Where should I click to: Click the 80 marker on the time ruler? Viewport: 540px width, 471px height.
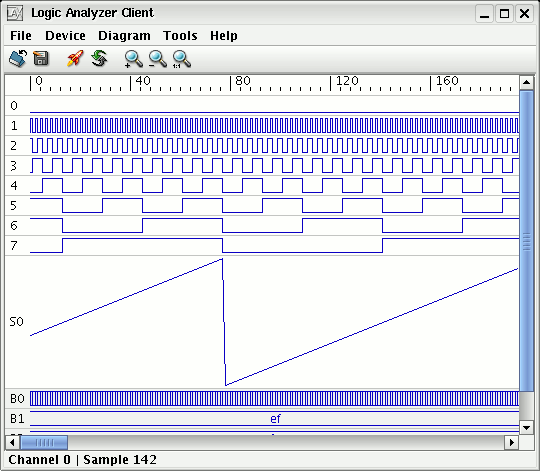click(x=243, y=81)
